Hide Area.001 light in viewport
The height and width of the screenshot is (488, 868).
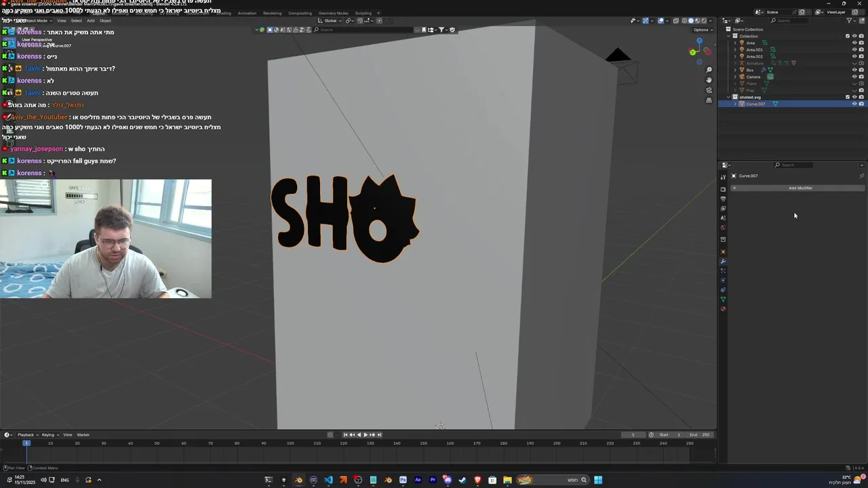pyautogui.click(x=854, y=49)
